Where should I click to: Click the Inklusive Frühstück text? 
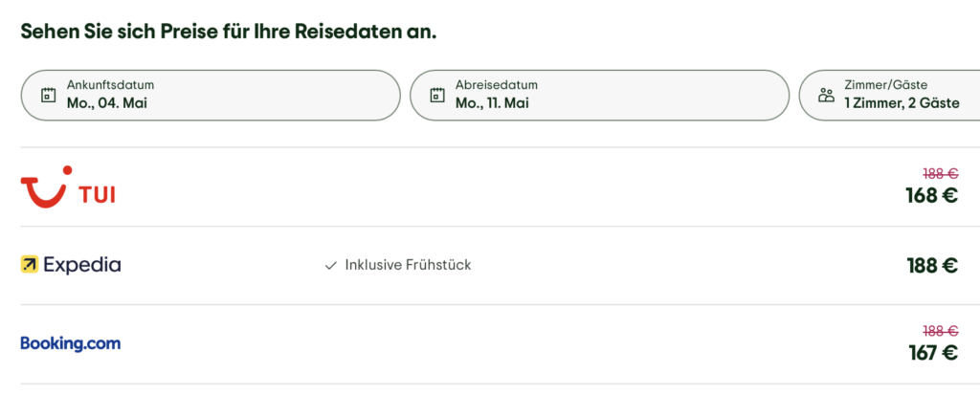tap(408, 265)
